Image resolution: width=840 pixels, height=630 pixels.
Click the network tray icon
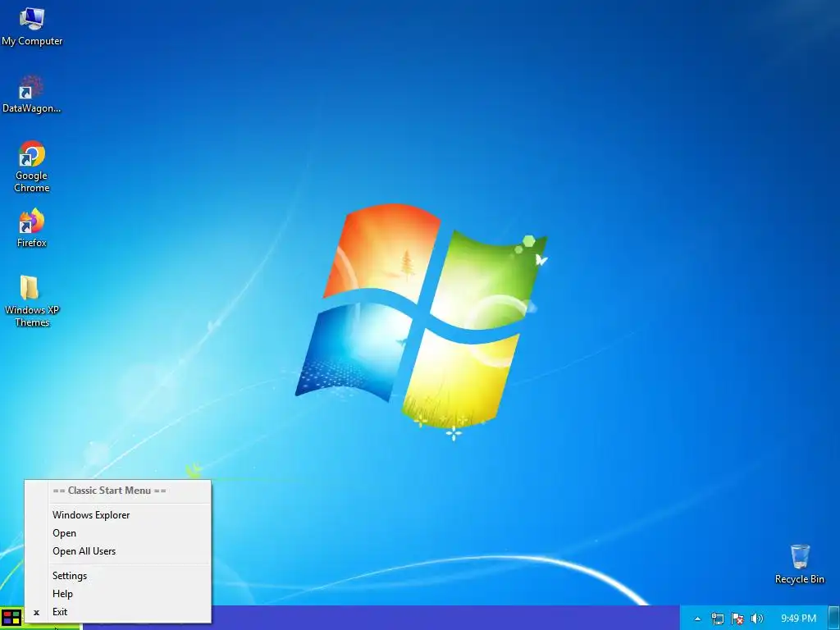point(717,619)
